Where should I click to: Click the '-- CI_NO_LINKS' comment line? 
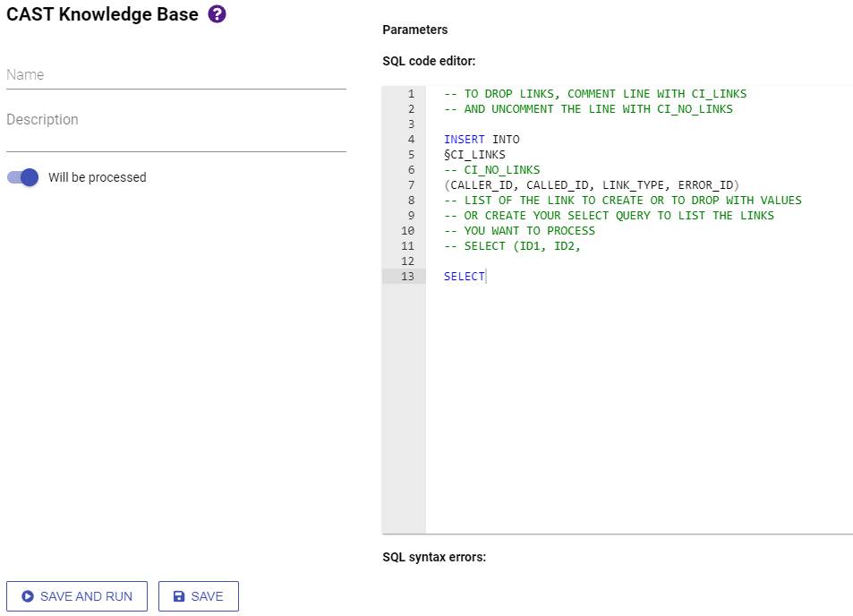click(x=491, y=170)
